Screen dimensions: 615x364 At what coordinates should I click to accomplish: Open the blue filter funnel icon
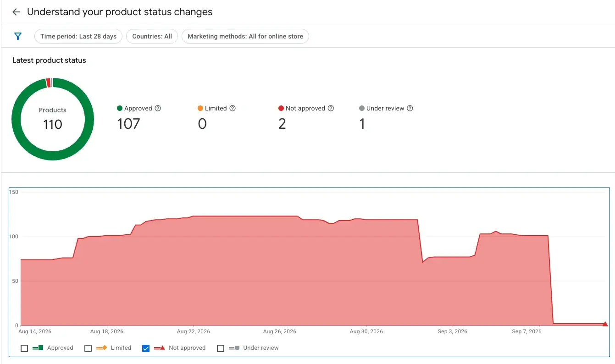pyautogui.click(x=18, y=36)
